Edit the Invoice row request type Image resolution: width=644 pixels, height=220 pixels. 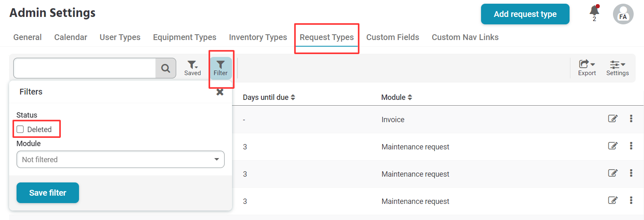point(613,119)
